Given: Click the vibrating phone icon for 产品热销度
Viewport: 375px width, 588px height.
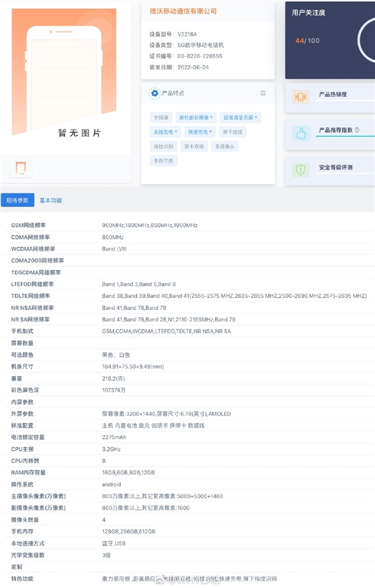Looking at the screenshot, I should [x=301, y=97].
